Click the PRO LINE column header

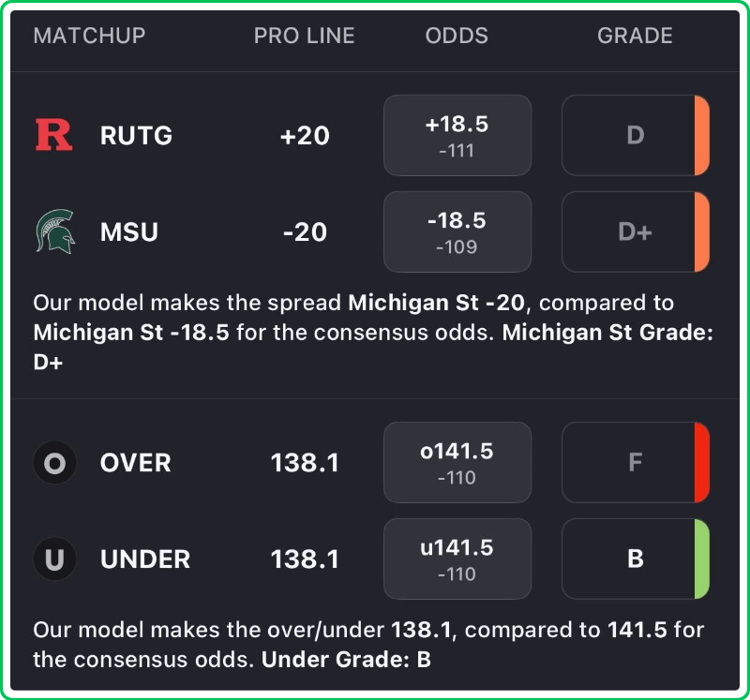[x=305, y=36]
